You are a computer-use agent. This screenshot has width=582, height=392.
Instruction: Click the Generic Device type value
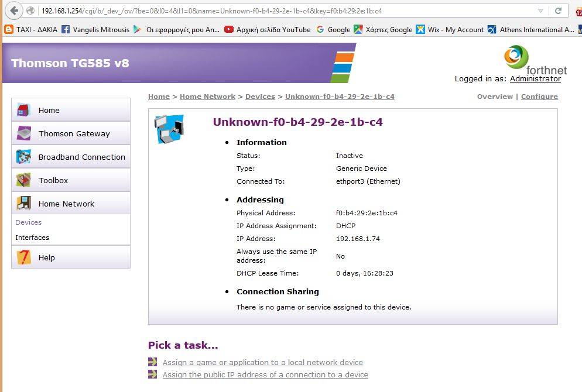[361, 169]
